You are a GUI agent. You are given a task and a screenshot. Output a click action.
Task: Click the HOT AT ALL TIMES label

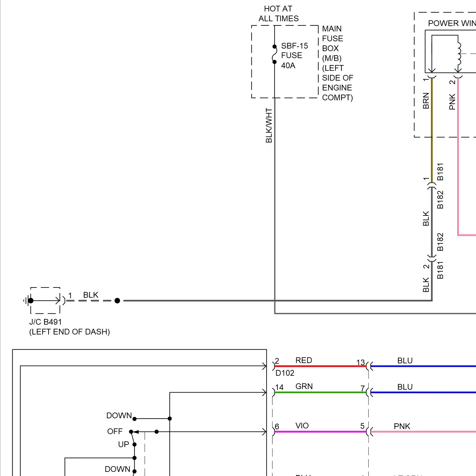point(278,14)
